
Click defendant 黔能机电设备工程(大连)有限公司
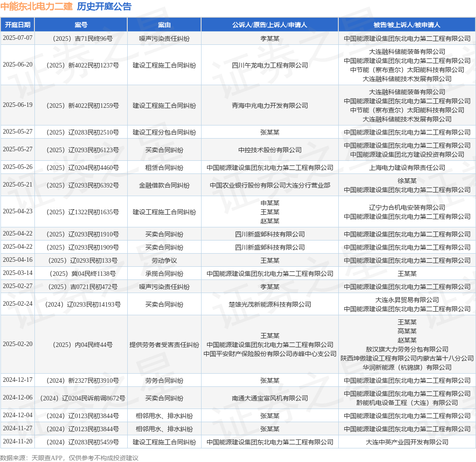[x=407, y=403]
